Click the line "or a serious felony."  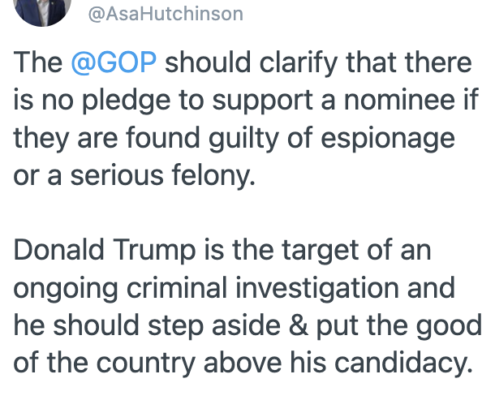coord(134,175)
